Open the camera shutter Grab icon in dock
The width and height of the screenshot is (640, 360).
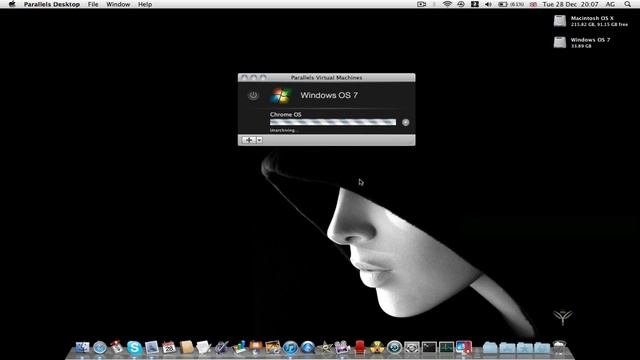411,347
